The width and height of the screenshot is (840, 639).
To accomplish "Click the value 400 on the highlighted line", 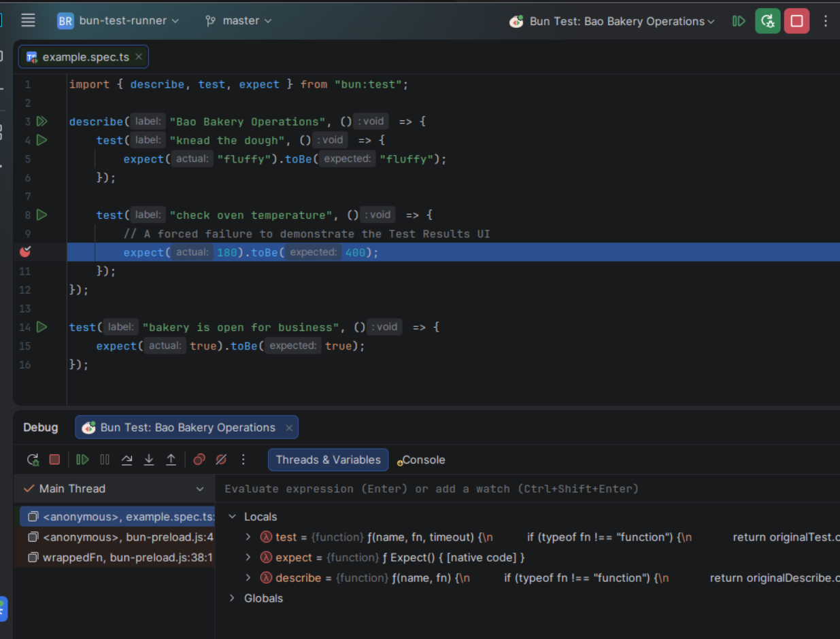I will [355, 252].
